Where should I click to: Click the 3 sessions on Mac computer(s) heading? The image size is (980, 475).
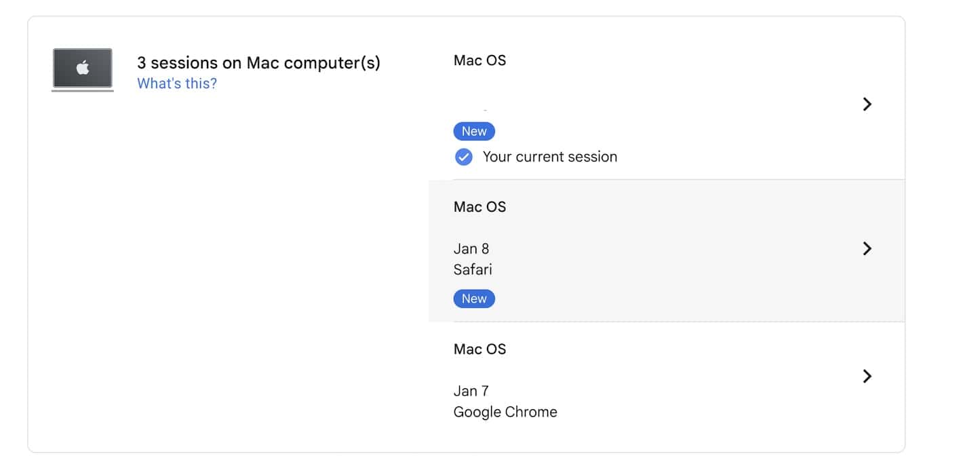[258, 63]
